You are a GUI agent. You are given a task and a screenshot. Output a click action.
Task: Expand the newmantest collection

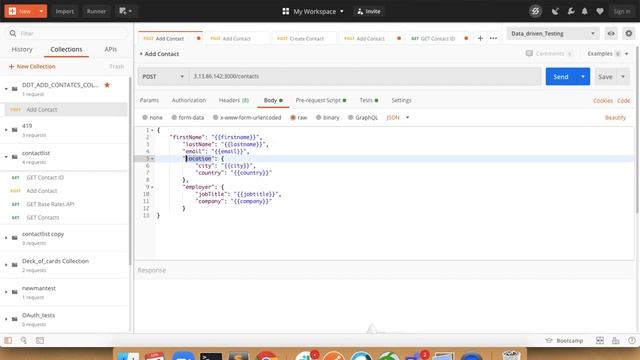(x=6, y=292)
